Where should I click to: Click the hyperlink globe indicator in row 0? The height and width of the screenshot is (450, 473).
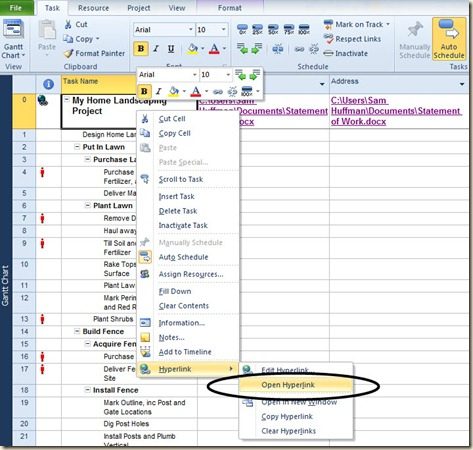[x=43, y=100]
